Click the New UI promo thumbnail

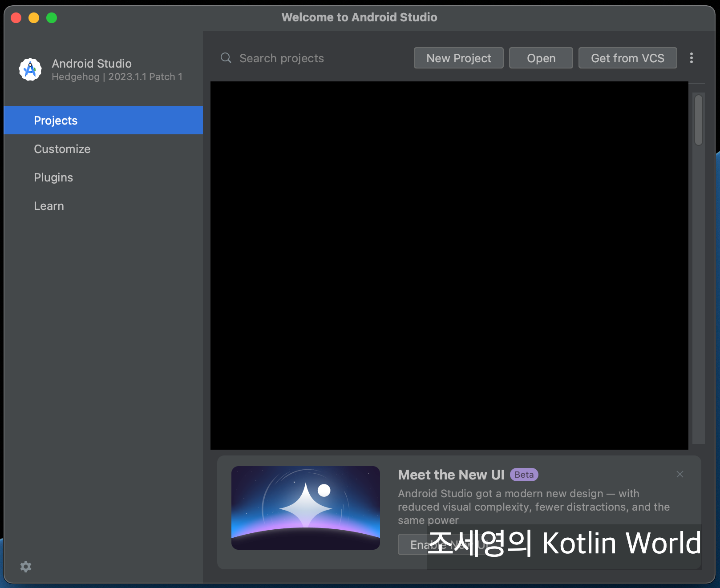click(306, 507)
